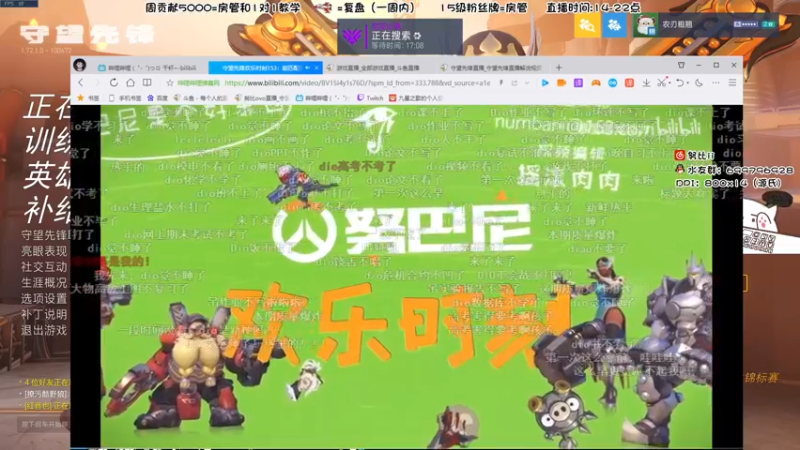Click the blue group icon in Overwatch header
The image size is (800, 450).
point(614,25)
